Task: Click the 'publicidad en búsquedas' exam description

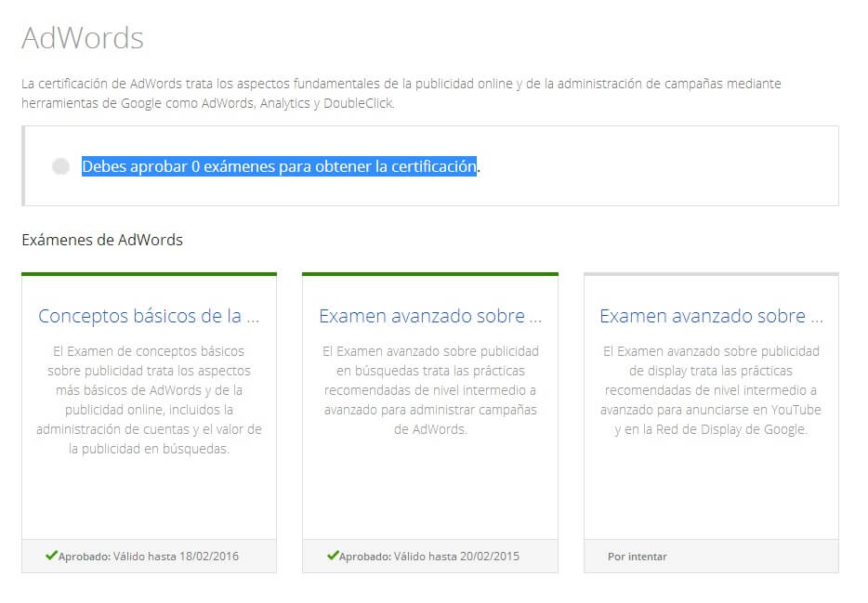Action: [430, 390]
